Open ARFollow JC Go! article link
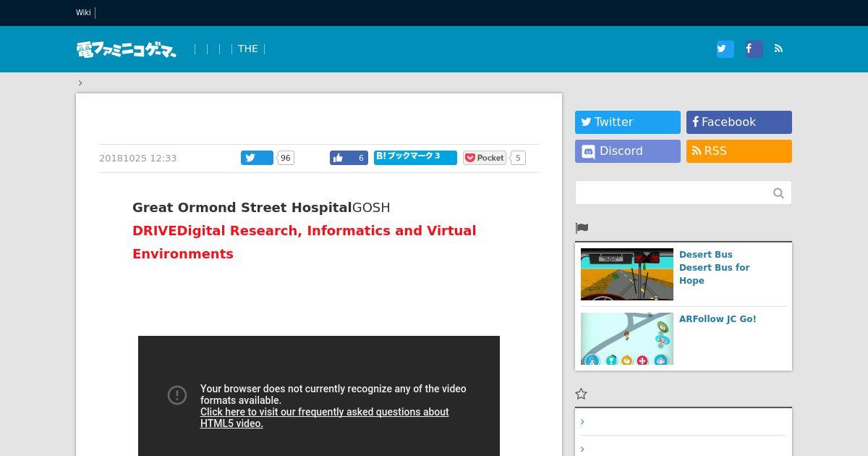The height and width of the screenshot is (456, 868). point(718,319)
